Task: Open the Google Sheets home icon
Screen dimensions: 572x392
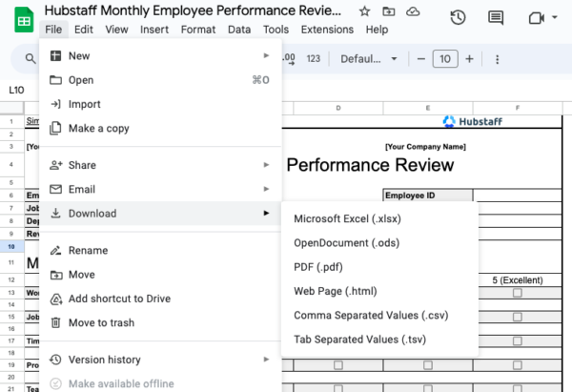Action: (x=24, y=20)
